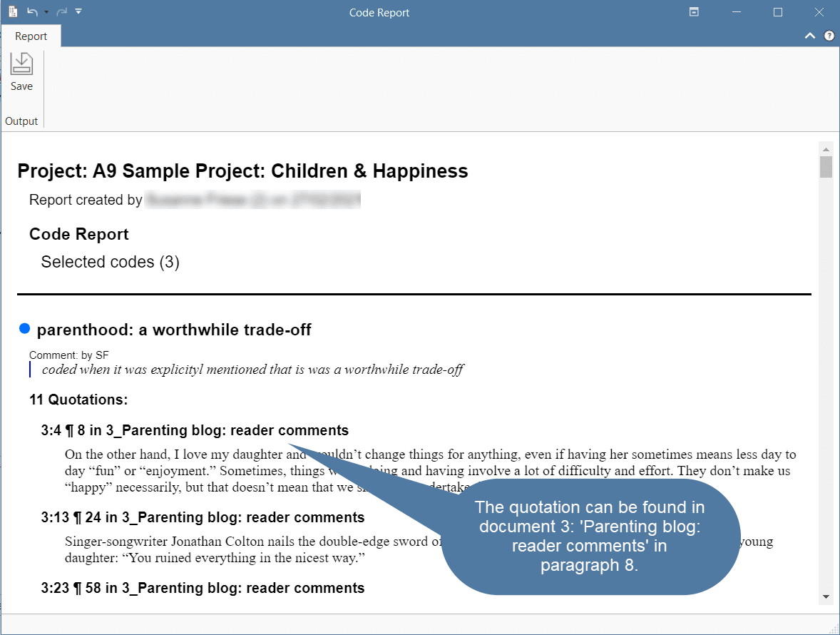Viewport: 840px width, 635px height.
Task: Click quotation heading '3:4 ¶ 8 in 3_Parenting blog'
Action: [x=195, y=430]
